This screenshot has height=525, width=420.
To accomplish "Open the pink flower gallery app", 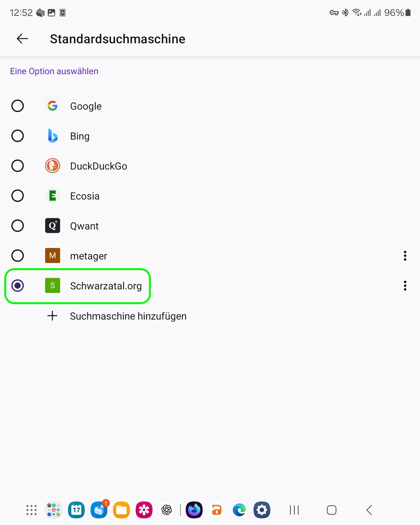I will pos(144,510).
